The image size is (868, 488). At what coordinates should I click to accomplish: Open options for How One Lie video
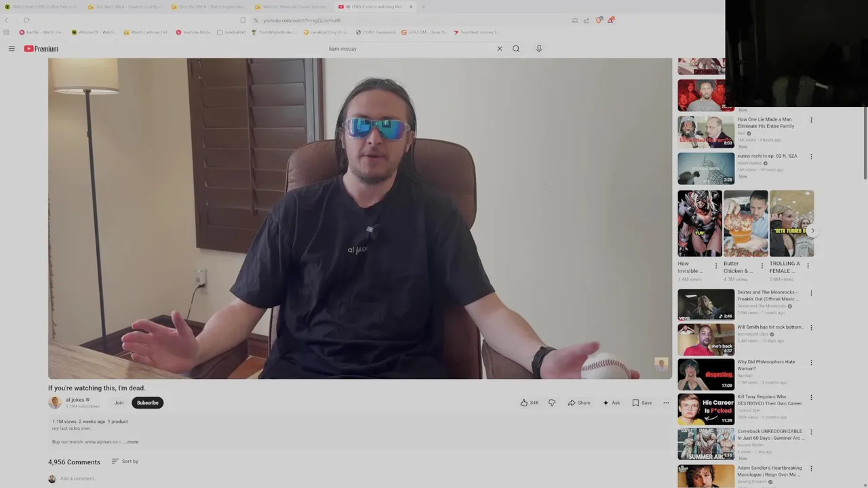811,120
